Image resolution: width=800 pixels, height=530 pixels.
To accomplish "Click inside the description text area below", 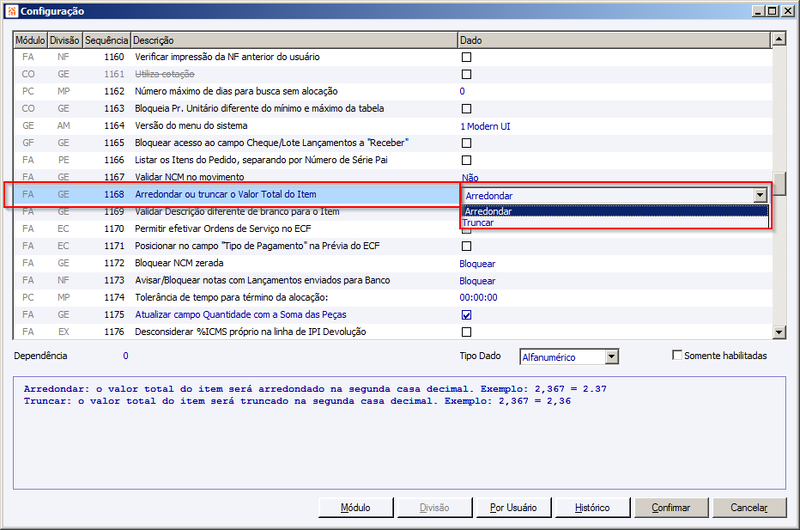I will pos(399,433).
